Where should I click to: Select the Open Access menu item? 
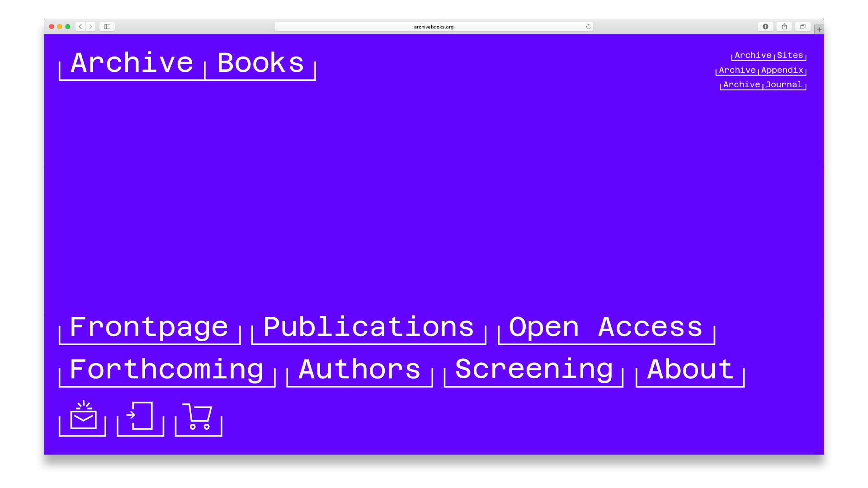(606, 327)
